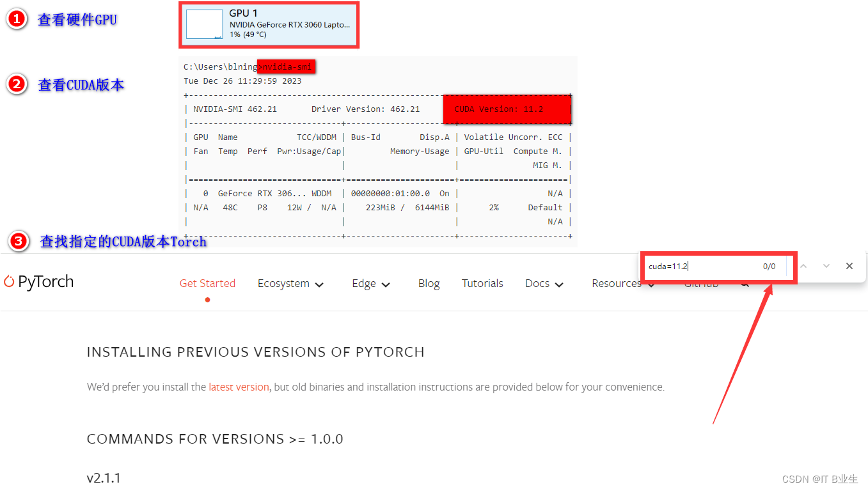868x489 pixels.
Task: Click the 'NVIDIA-SMI 462.21' text
Action: [235, 109]
